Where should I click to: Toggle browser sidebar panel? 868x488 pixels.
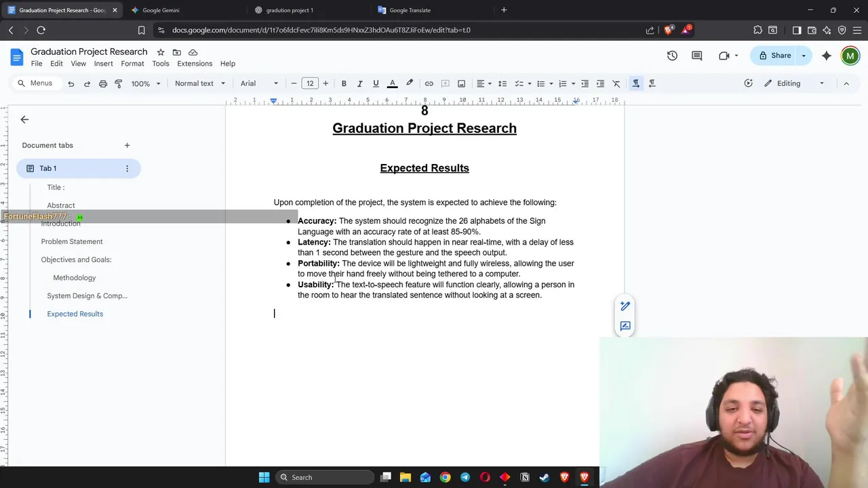tap(797, 30)
